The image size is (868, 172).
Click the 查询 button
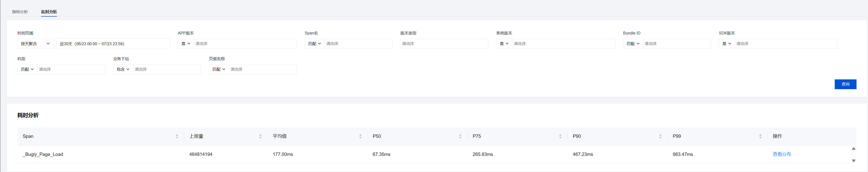coord(845,84)
